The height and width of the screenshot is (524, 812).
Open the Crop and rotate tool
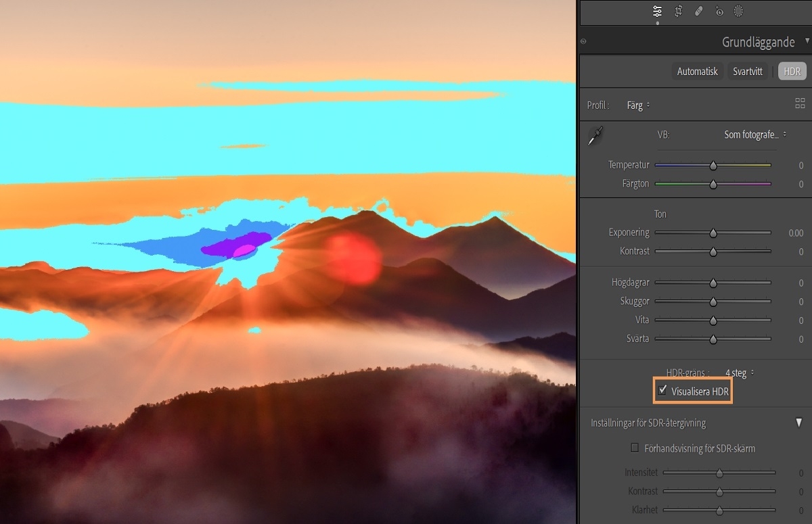tap(677, 11)
